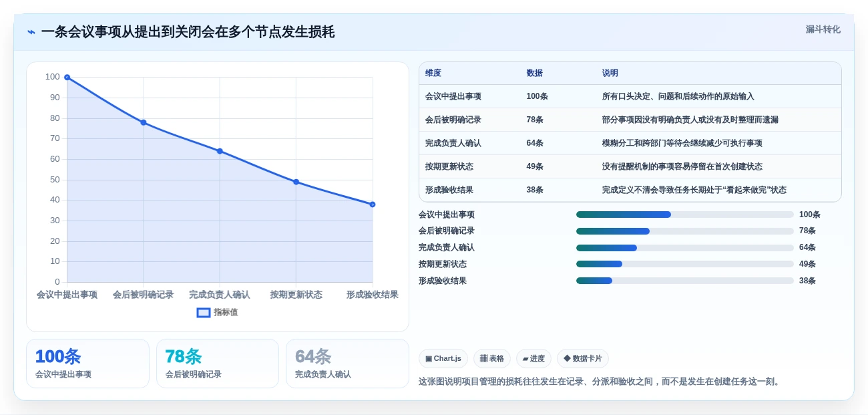Viewport: 868px width, 415px height.
Task: Click the 表格 chip
Action: click(492, 358)
